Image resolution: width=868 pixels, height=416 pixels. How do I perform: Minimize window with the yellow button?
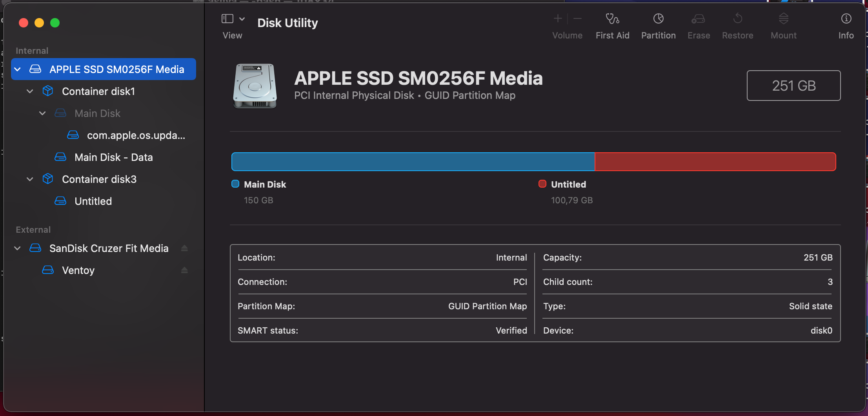point(39,23)
